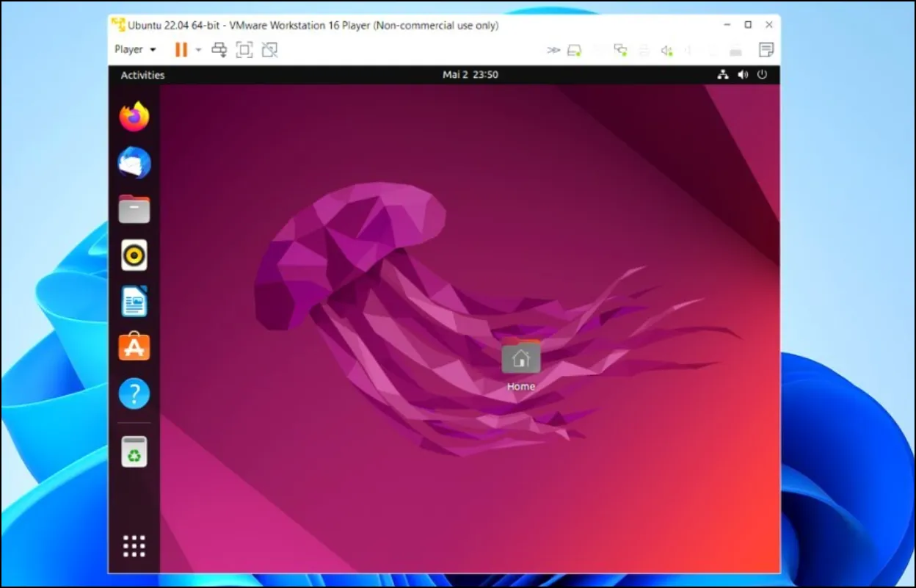
Task: Open the Help application
Action: 134,393
